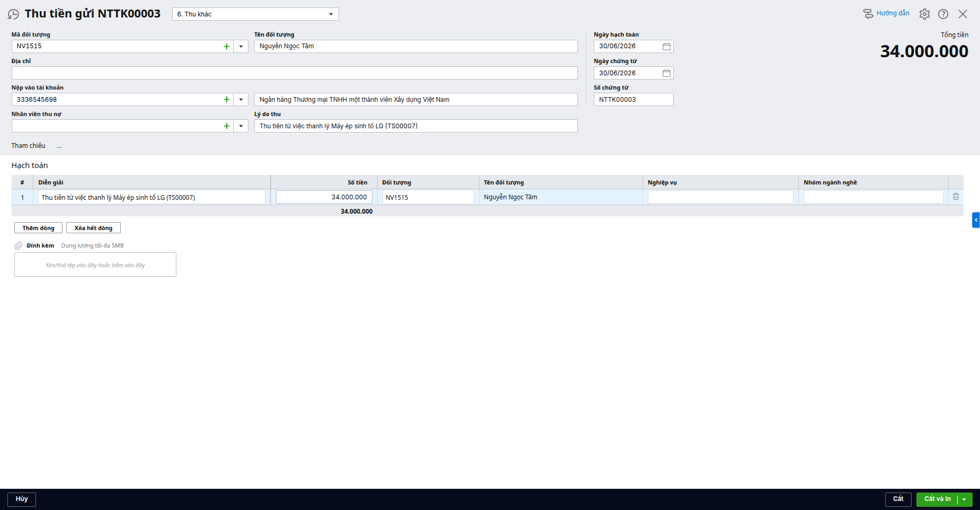Add new Mã đối tượng with the plus icon
Screen dimensions: 980x510
227,47
